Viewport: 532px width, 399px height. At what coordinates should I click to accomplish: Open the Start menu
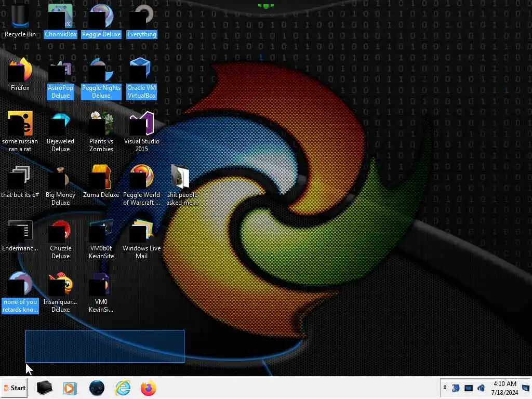[x=14, y=388]
